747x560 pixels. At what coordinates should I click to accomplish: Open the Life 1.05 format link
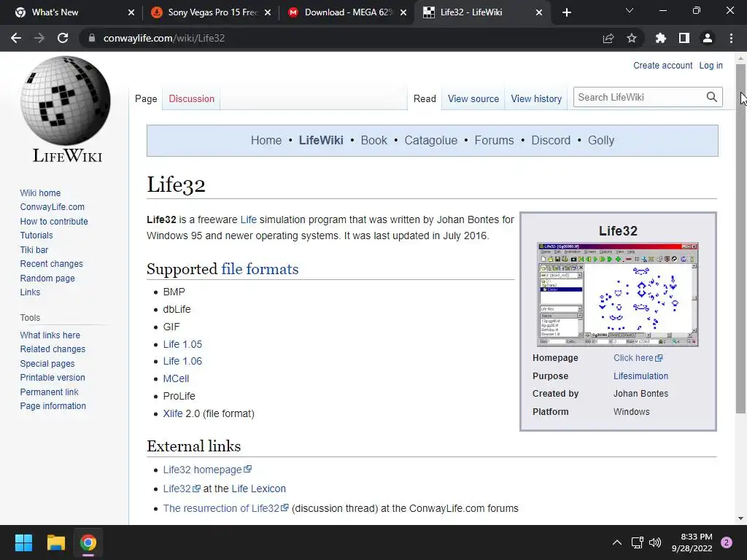pyautogui.click(x=182, y=344)
